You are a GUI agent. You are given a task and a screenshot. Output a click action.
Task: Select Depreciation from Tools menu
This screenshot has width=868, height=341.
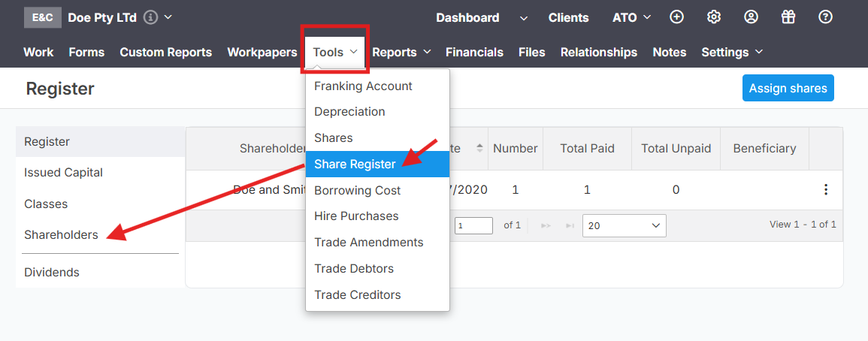(x=377, y=112)
